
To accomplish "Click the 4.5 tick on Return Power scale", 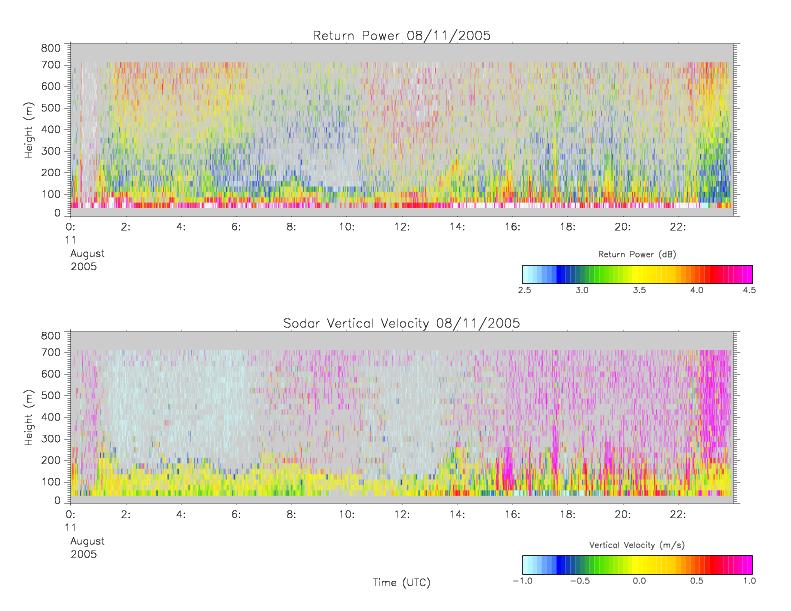I will [x=749, y=290].
